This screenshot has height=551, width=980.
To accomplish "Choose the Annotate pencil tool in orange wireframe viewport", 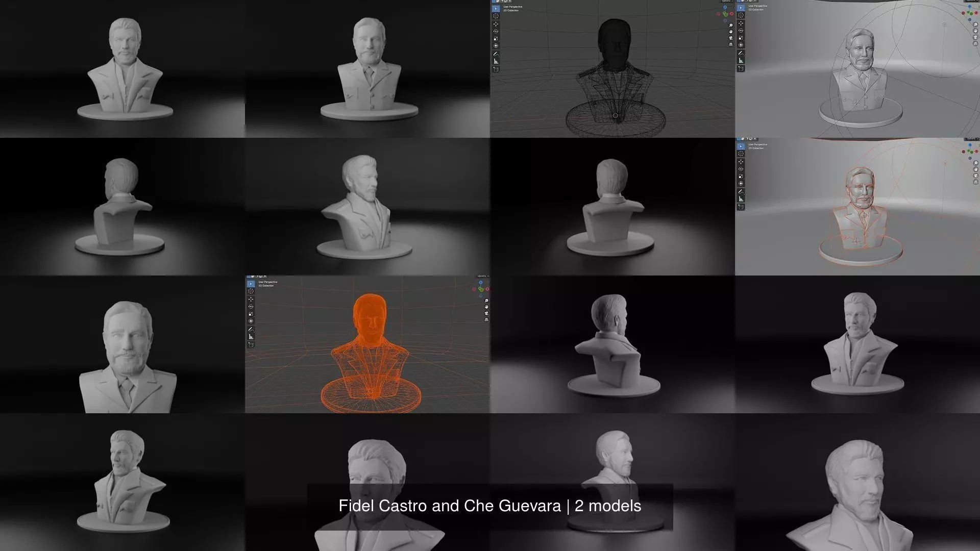I will pyautogui.click(x=251, y=329).
